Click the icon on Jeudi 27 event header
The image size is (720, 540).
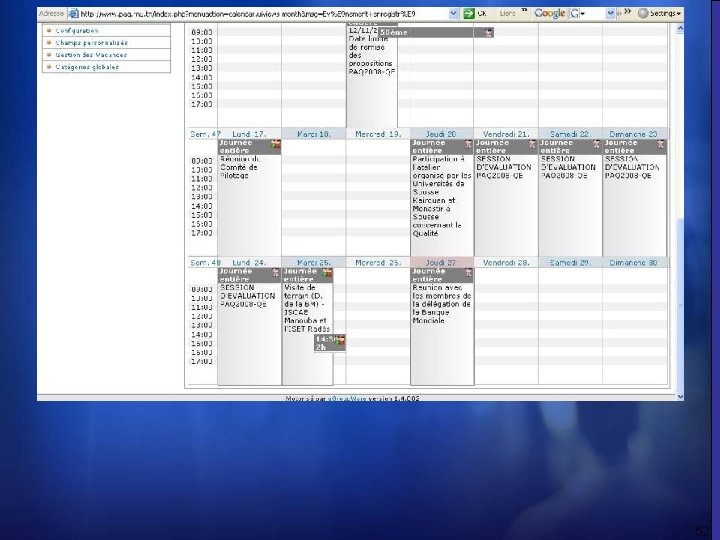click(x=468, y=273)
